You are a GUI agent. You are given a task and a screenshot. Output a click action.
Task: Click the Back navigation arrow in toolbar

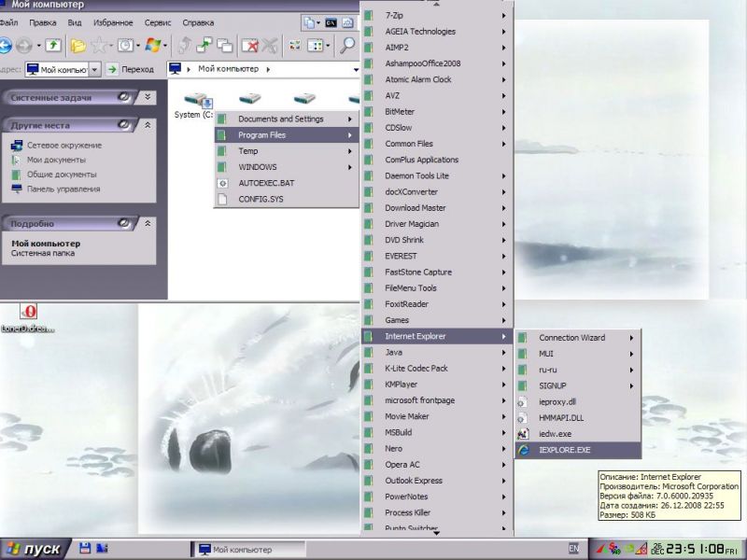[x=5, y=45]
